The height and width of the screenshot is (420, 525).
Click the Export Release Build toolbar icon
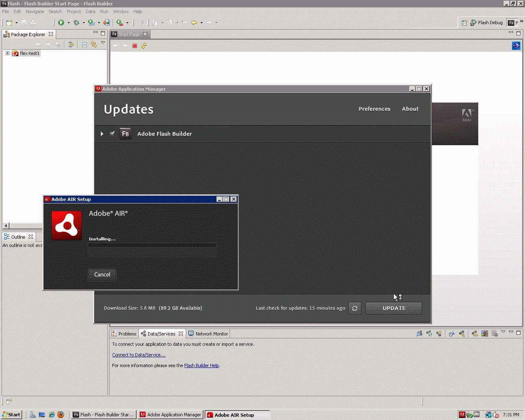(107, 23)
